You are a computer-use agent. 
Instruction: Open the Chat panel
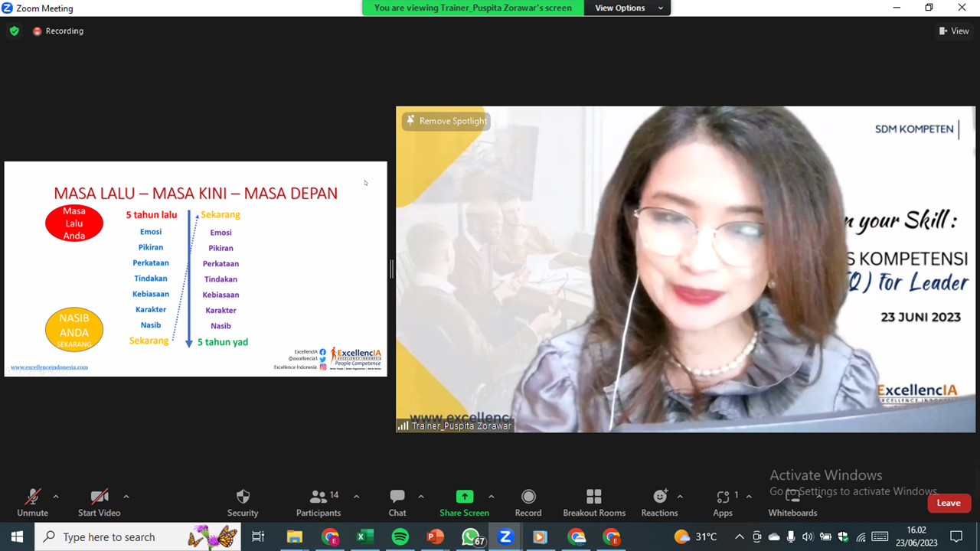click(397, 502)
